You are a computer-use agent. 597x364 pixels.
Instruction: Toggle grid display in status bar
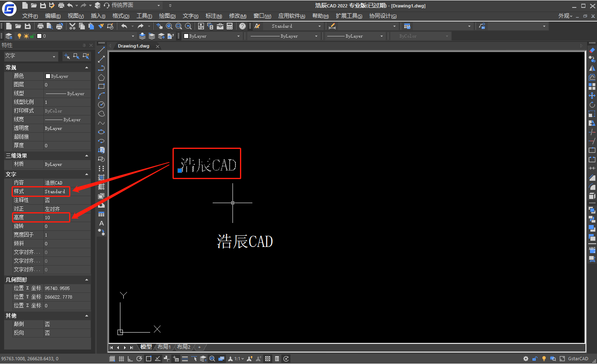pos(121,359)
